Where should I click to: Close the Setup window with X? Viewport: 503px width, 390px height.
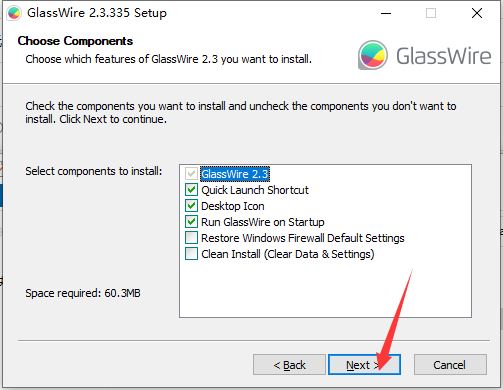coord(477,13)
